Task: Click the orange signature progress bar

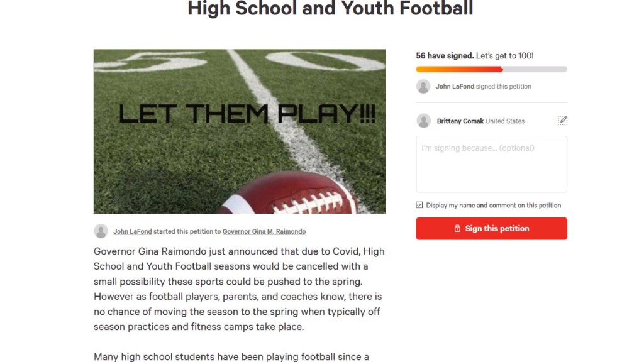Action: coord(459,69)
